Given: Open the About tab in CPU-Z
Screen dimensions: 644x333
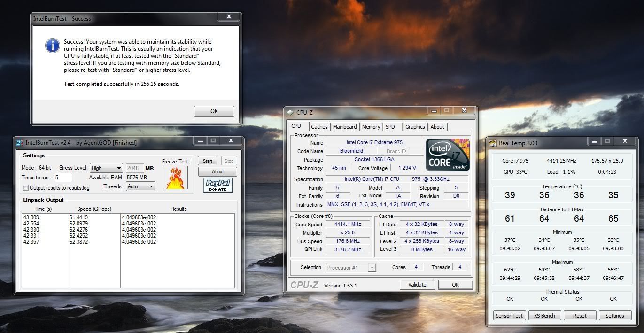Looking at the screenshot, I should click(x=437, y=127).
